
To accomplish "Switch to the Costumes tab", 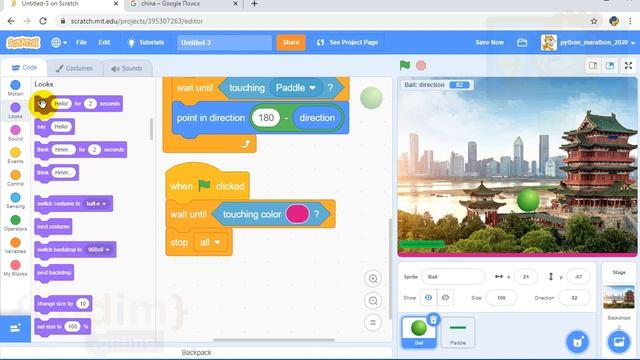I will [74, 68].
